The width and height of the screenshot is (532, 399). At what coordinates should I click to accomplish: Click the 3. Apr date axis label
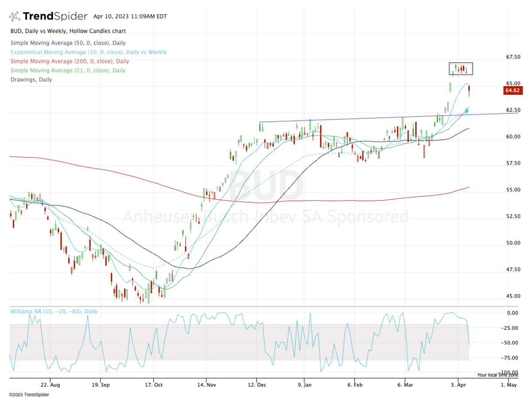458,385
